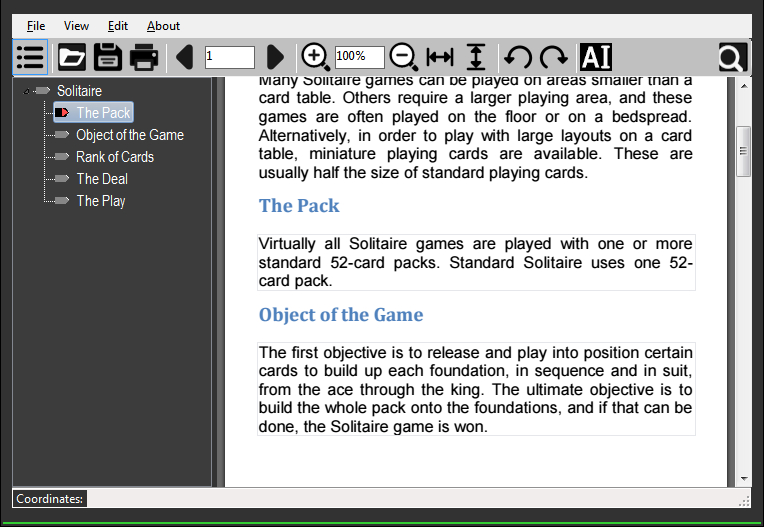Go to the previous page arrow

click(184, 57)
